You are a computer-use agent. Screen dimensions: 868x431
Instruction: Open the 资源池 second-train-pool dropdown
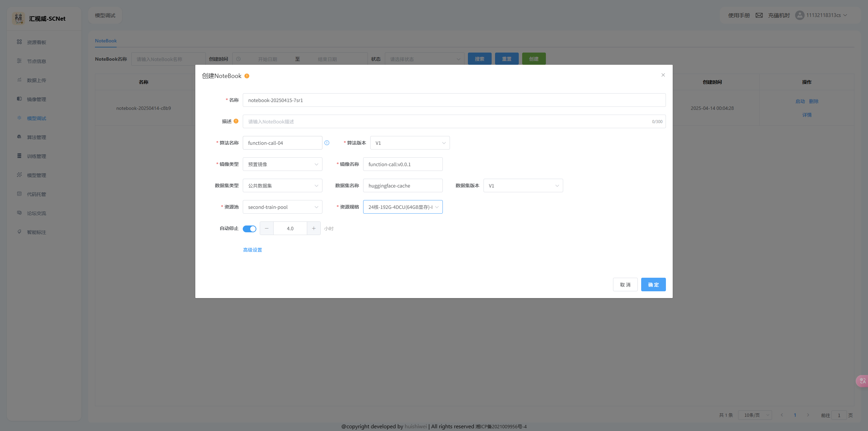pyautogui.click(x=282, y=207)
